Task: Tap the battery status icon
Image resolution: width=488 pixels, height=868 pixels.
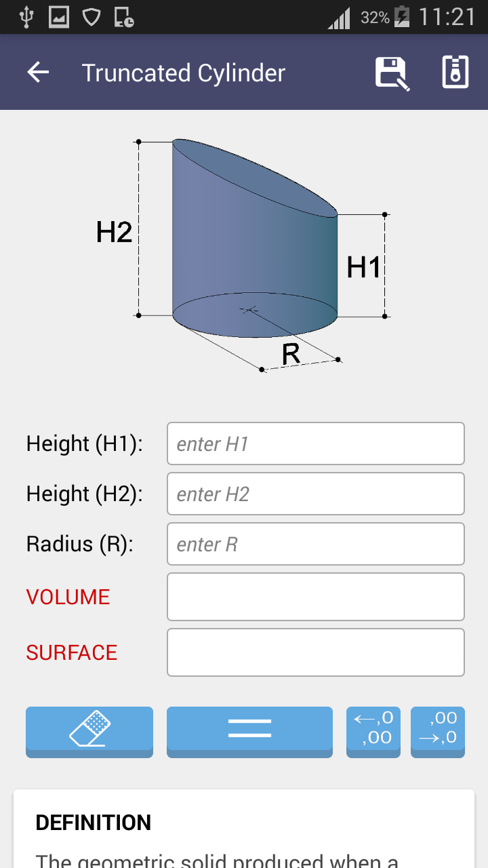Action: (x=402, y=16)
